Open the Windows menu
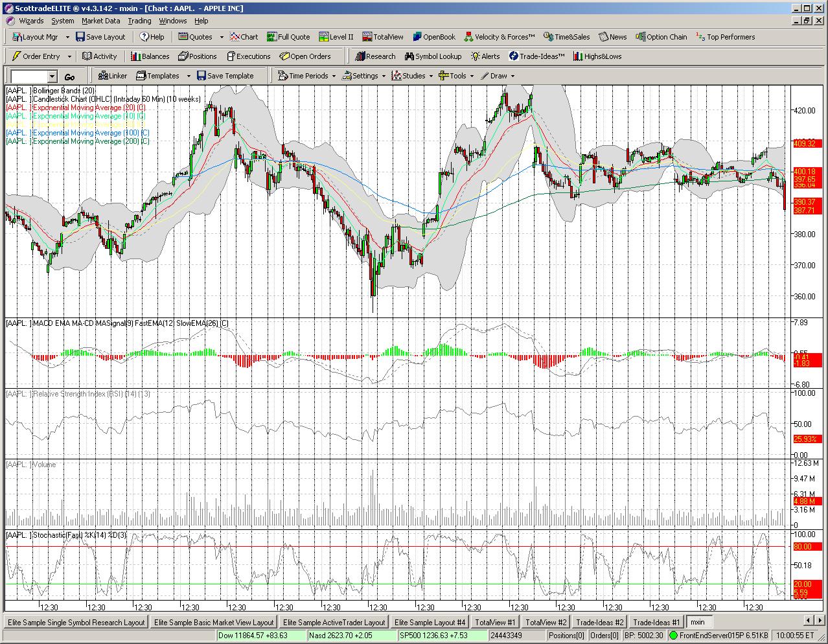The width and height of the screenshot is (828, 644). (x=173, y=21)
